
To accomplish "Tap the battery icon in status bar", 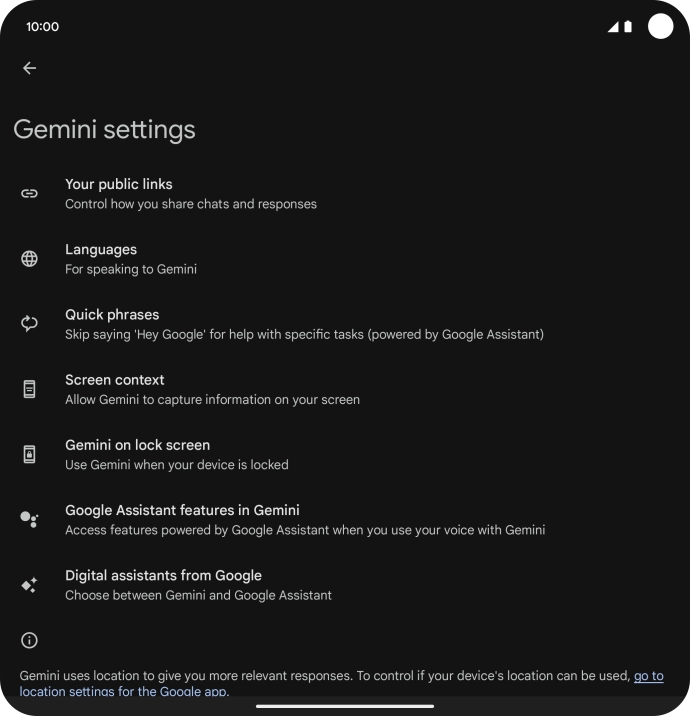I will (628, 27).
